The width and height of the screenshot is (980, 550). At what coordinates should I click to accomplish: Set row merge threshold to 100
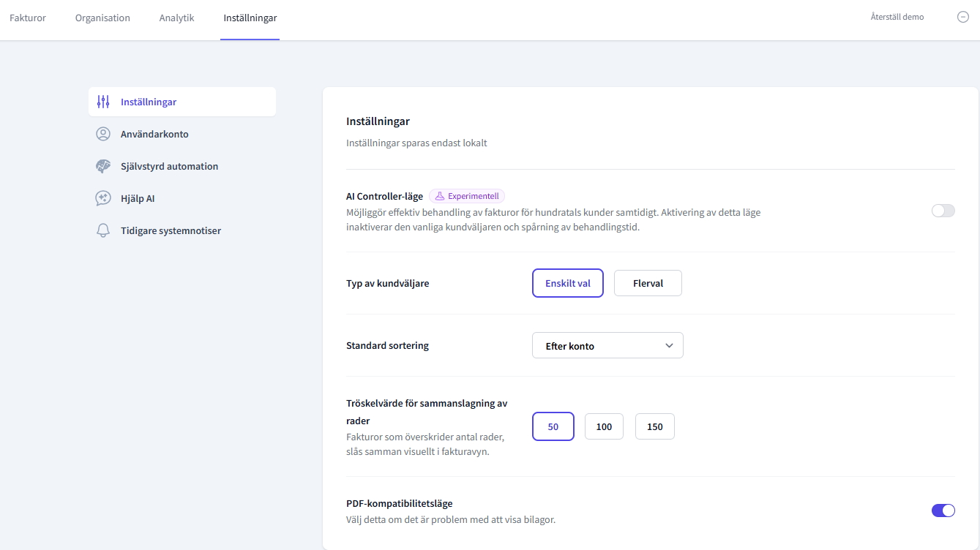click(604, 426)
